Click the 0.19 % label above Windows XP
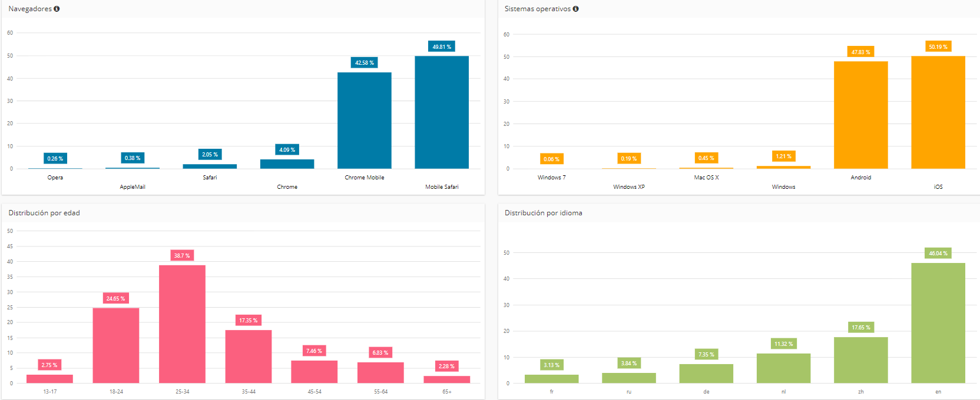The image size is (980, 400). pyautogui.click(x=629, y=158)
